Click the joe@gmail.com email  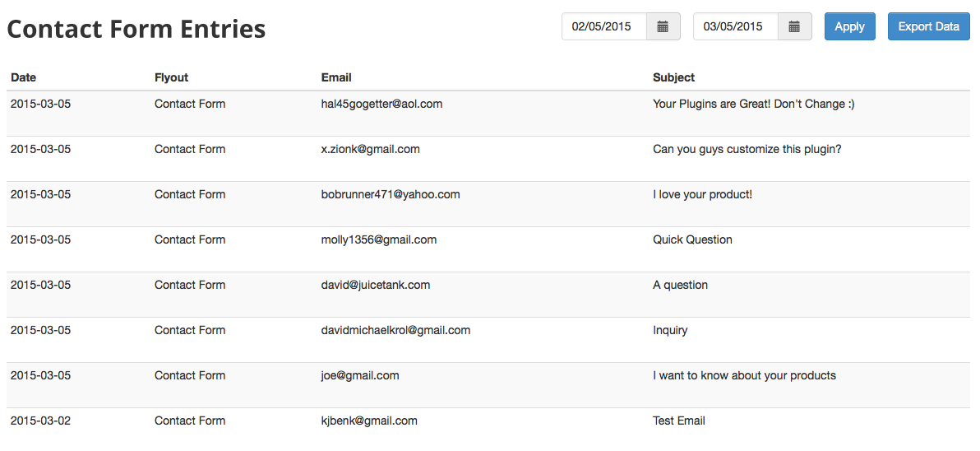[x=360, y=375]
